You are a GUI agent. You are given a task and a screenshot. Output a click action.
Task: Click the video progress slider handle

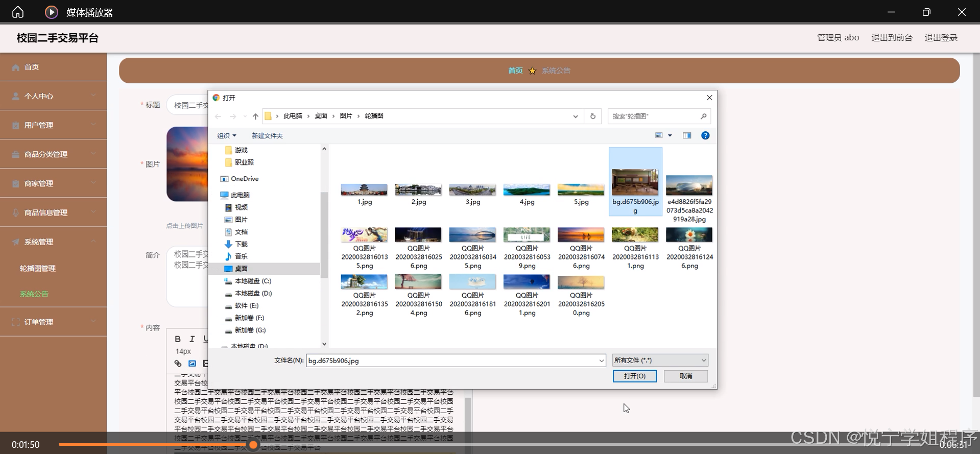(x=253, y=445)
